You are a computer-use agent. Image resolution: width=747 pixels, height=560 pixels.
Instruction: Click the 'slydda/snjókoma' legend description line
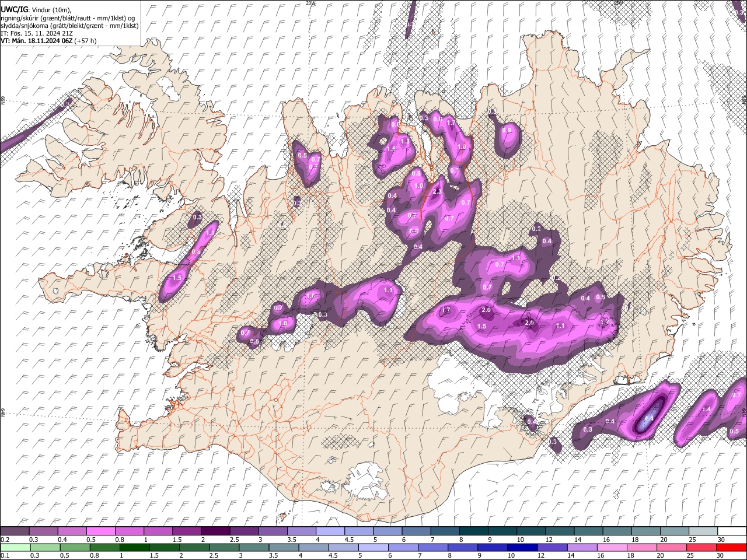click(x=70, y=26)
